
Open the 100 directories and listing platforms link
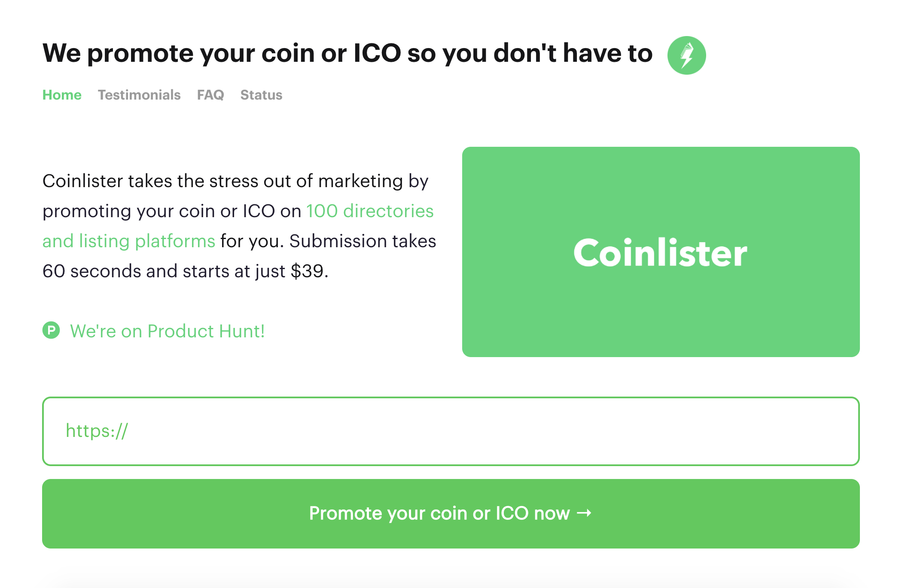tap(369, 211)
